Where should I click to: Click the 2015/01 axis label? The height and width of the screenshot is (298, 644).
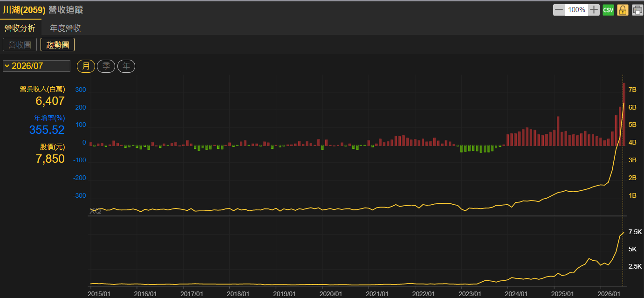99,294
